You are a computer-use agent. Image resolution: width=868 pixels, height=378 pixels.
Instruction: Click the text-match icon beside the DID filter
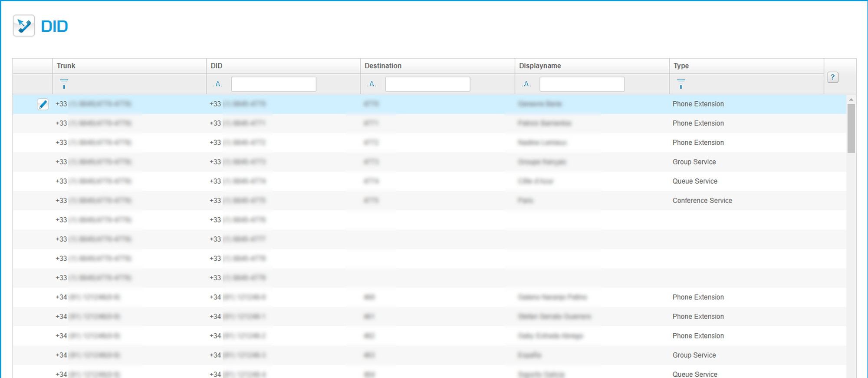(218, 84)
